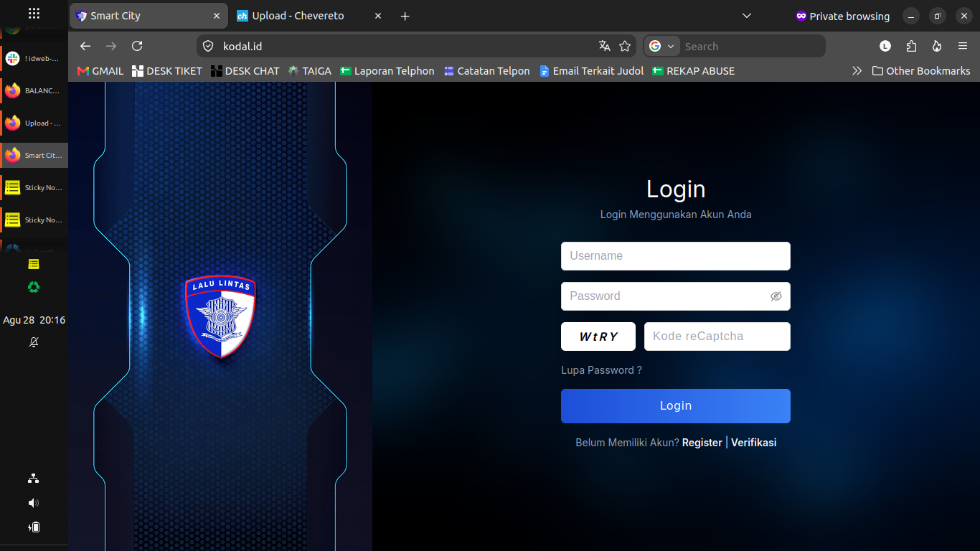Open the Laporan Telphon bookmark
The image size is (980, 551).
click(x=387, y=71)
